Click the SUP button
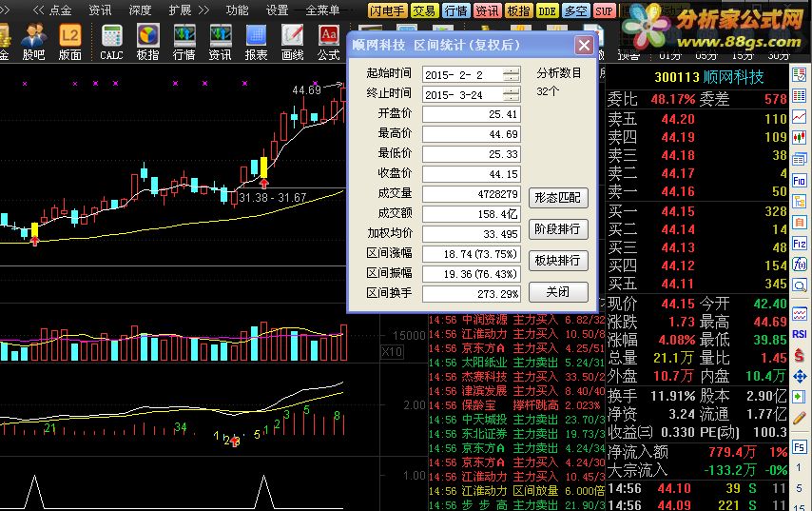The height and width of the screenshot is (511, 812). point(604,10)
